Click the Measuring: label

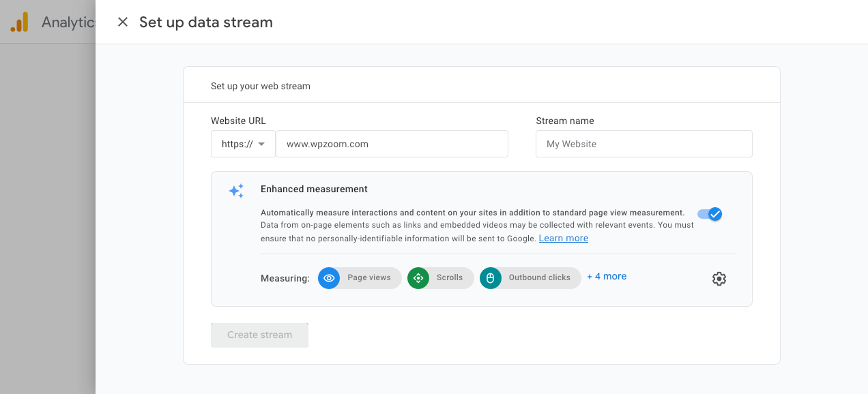285,278
